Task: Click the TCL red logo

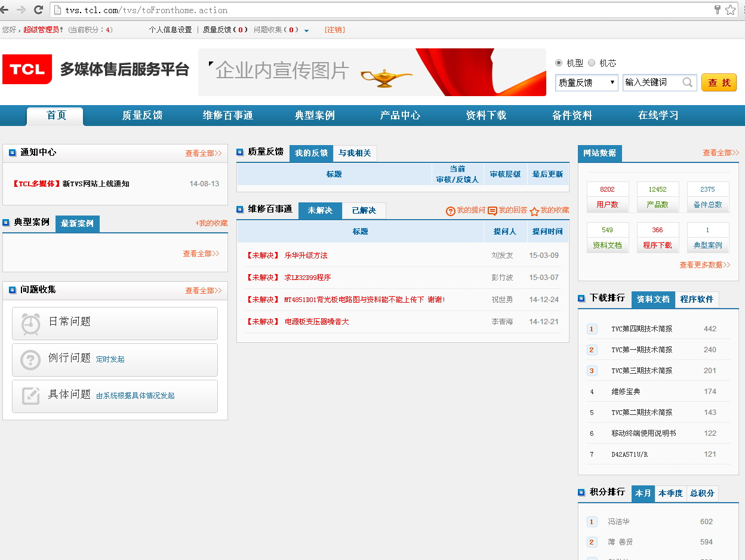Action: click(27, 69)
